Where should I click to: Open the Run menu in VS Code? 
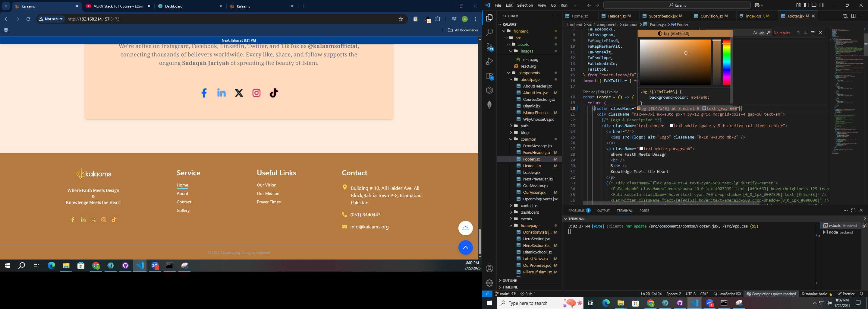pyautogui.click(x=564, y=5)
